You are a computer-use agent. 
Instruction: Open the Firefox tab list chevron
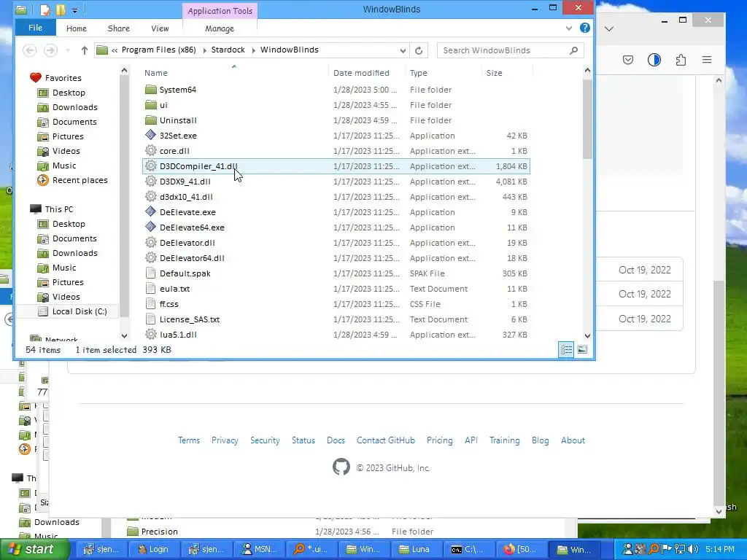tap(609, 29)
